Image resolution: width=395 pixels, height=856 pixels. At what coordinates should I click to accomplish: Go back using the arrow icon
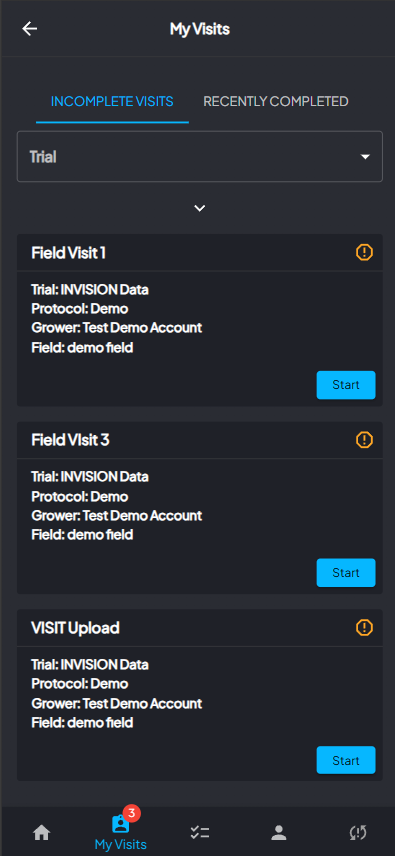[x=29, y=29]
